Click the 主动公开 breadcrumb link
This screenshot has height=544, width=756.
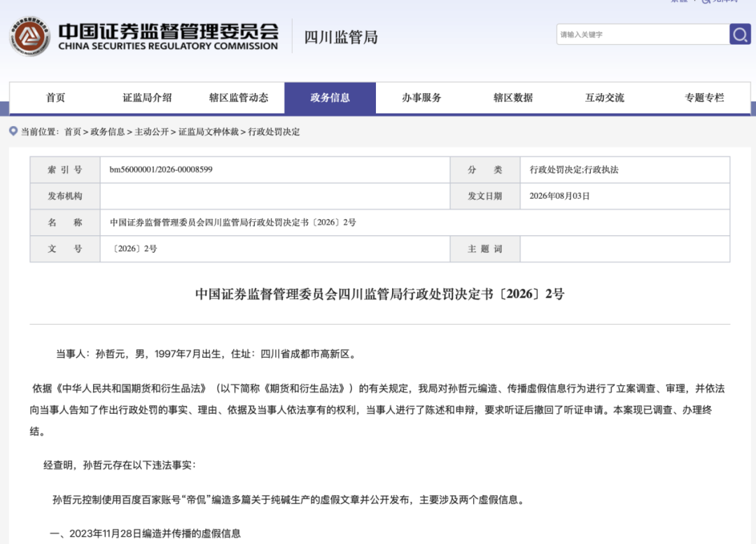pos(151,132)
